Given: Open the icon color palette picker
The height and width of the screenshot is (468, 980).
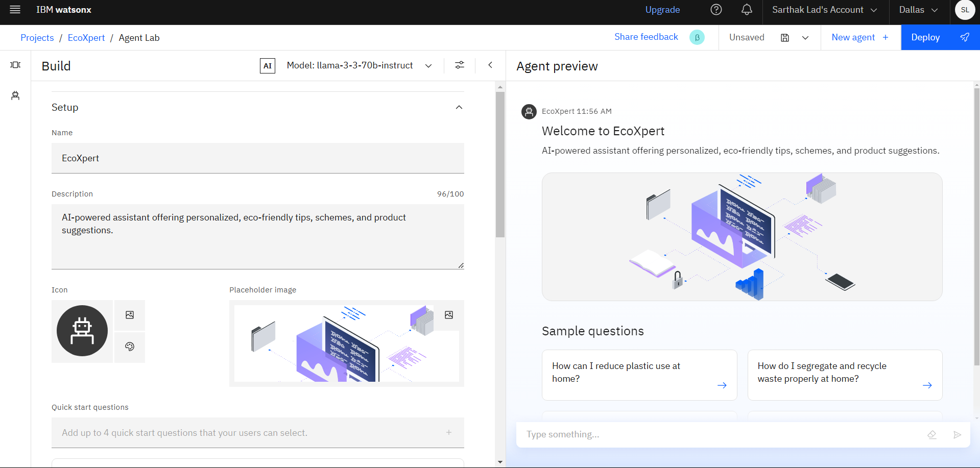Looking at the screenshot, I should click(130, 347).
